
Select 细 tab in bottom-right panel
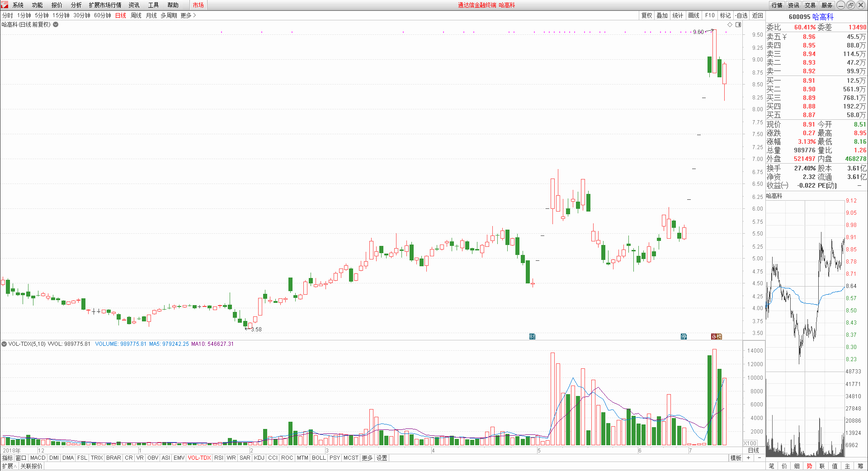coord(797,466)
